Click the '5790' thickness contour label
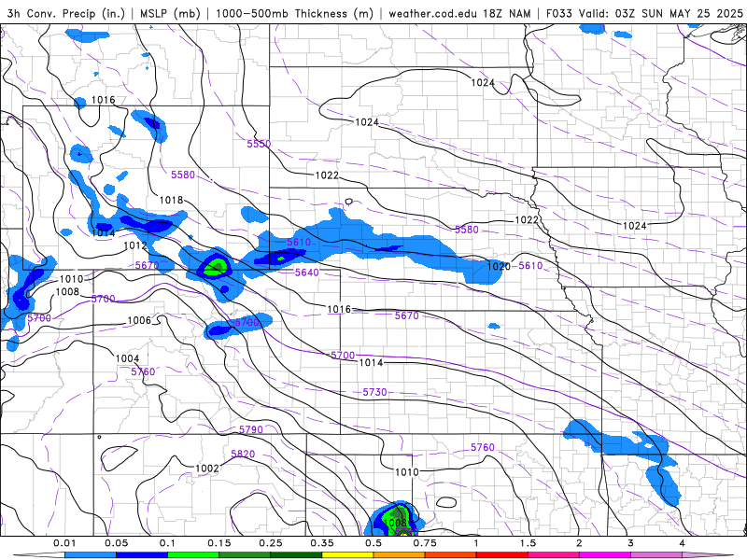 [250, 430]
